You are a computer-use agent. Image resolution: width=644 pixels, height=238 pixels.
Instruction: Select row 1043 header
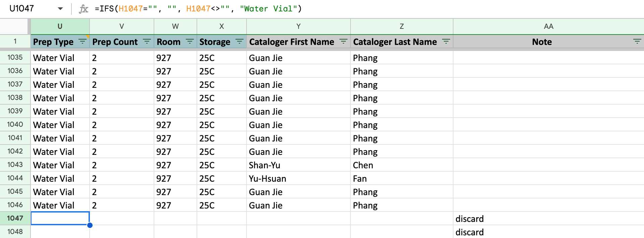15,165
